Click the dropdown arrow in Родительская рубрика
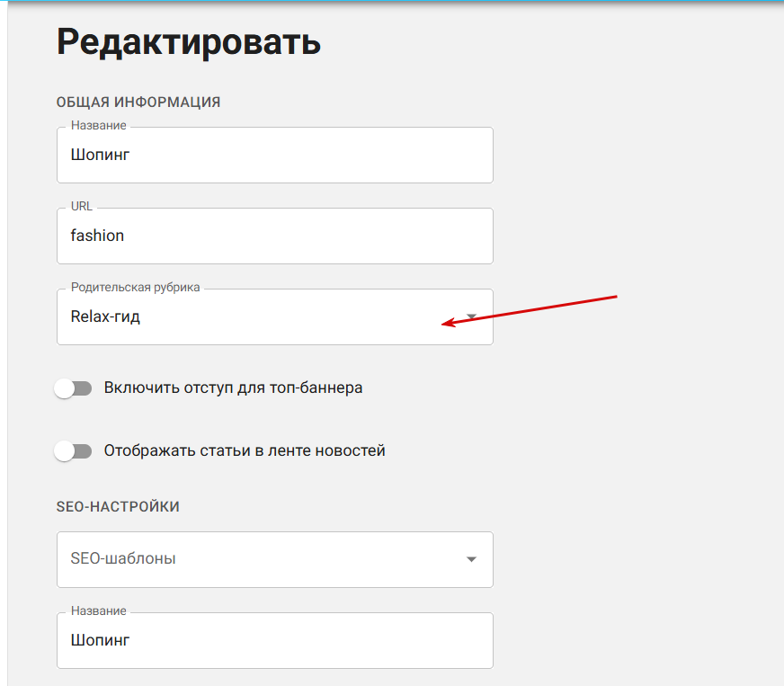 click(x=471, y=316)
